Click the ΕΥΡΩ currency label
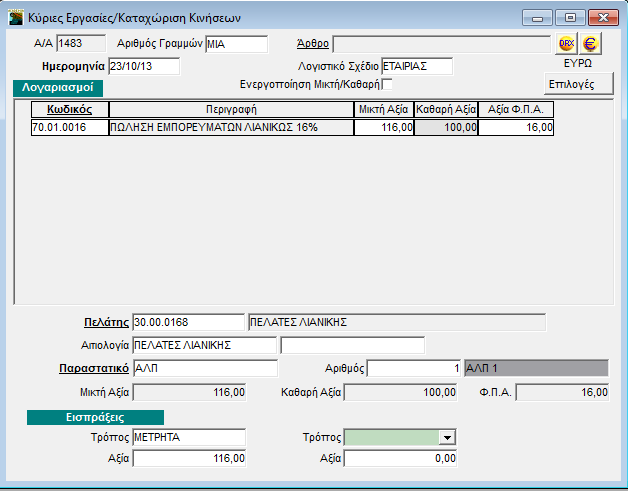The height and width of the screenshot is (491, 628). tap(578, 63)
